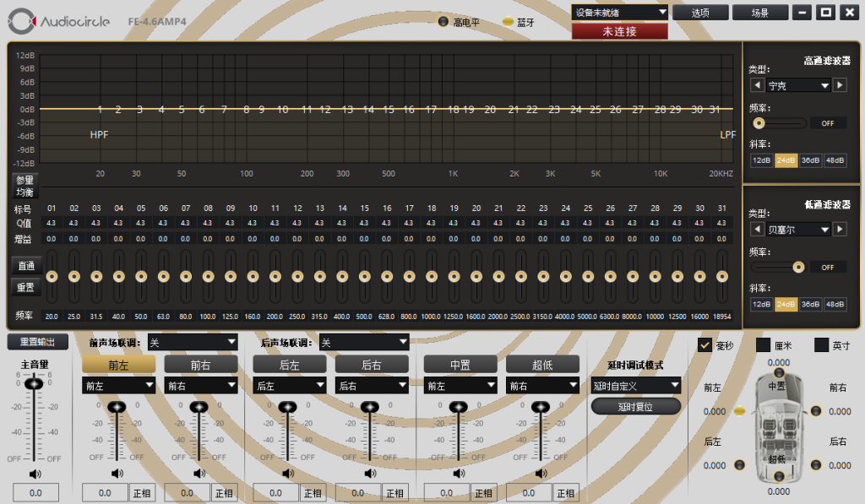Set low-pass filter slope to 36dB

[810, 305]
